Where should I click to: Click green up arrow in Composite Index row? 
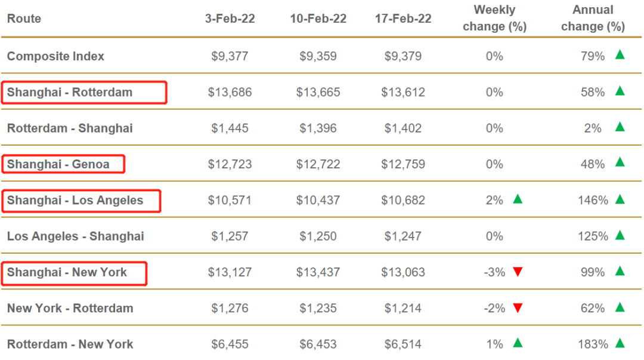point(620,56)
